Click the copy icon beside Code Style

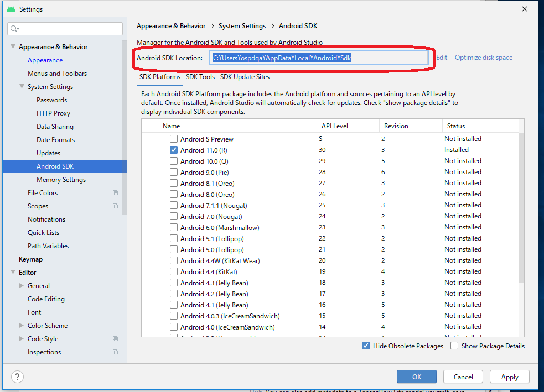[x=115, y=338]
